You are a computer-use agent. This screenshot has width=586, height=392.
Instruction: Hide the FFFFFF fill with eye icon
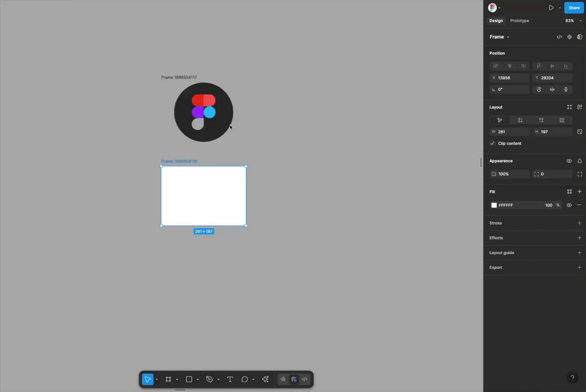(569, 205)
